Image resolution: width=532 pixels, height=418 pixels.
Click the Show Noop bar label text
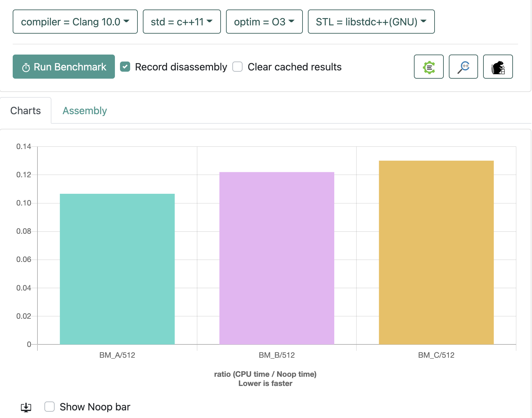tap(95, 407)
